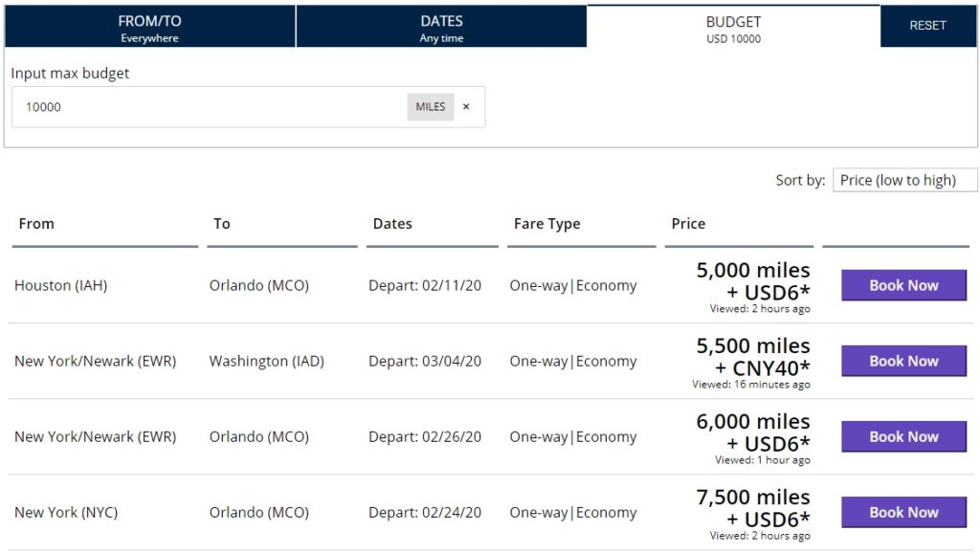Book the Newark to Washington flight

903,361
